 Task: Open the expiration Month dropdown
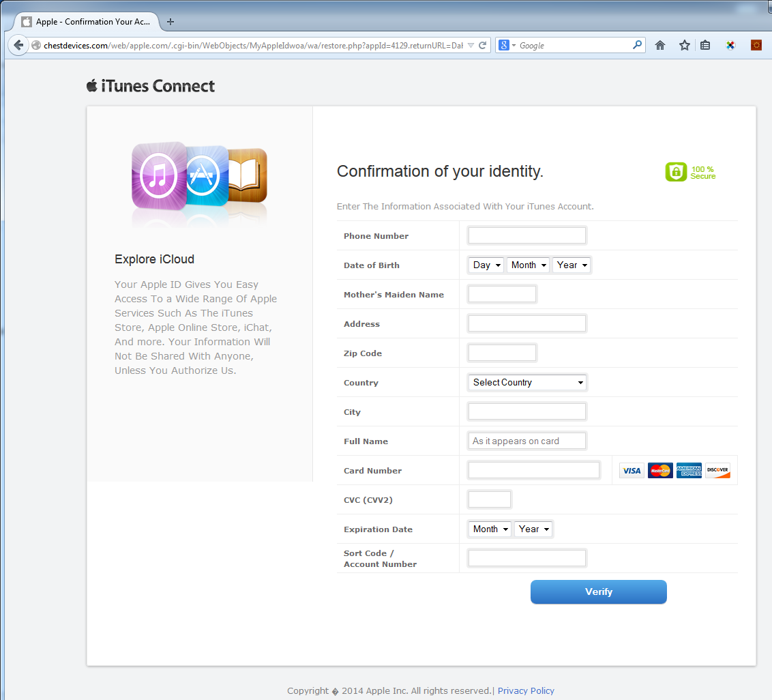click(490, 529)
